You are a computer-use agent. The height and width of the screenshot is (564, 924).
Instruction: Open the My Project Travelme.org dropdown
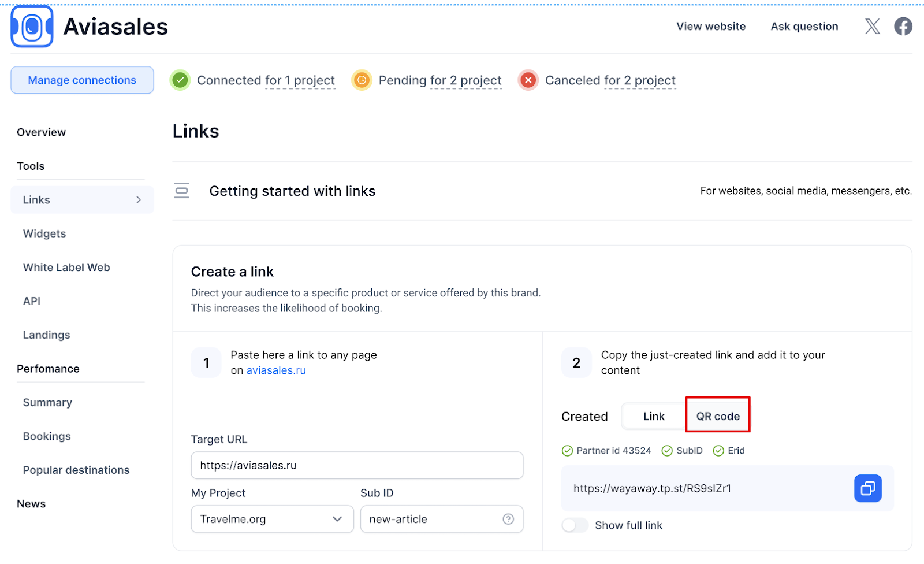272,519
